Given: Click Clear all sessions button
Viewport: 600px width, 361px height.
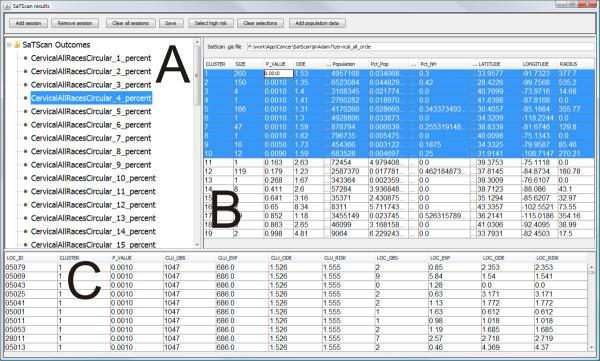Looking at the screenshot, I should (x=130, y=23).
